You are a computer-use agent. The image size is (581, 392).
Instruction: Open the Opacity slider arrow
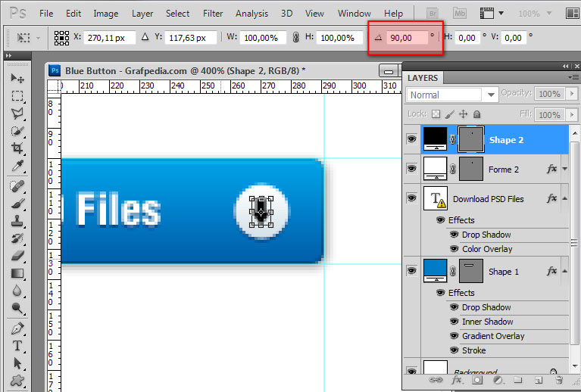pyautogui.click(x=572, y=94)
